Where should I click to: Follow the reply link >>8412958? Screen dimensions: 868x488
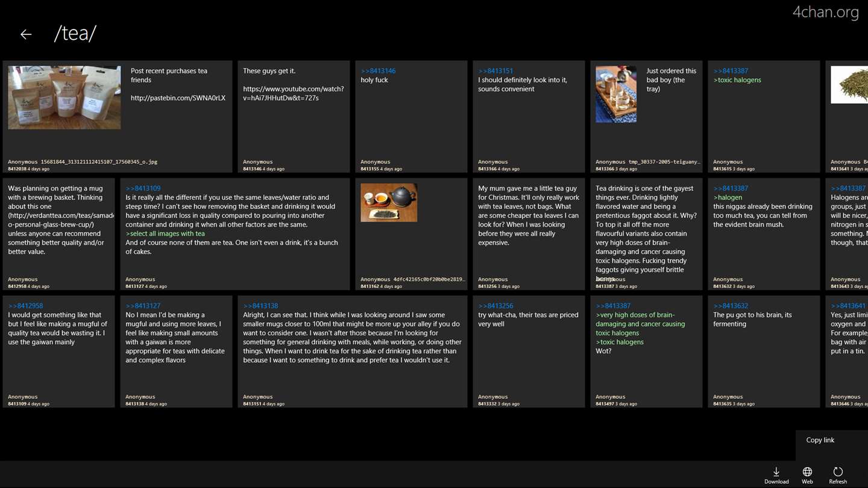click(x=25, y=306)
